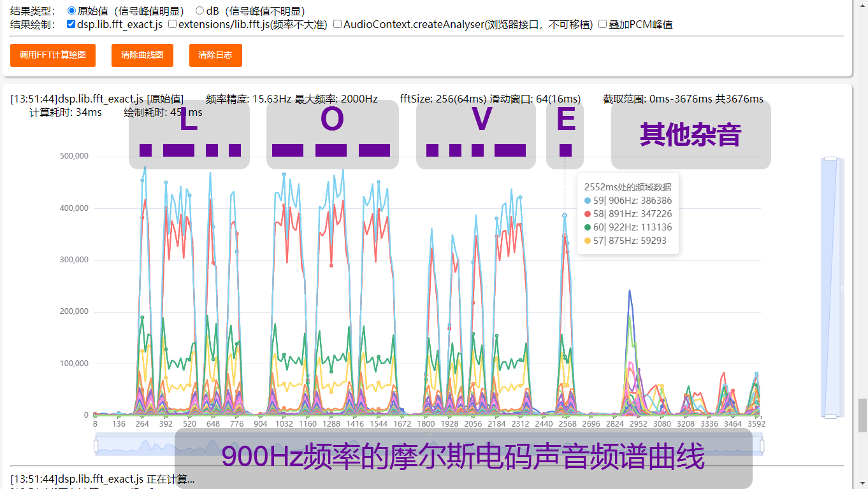Image resolution: width=868 pixels, height=489 pixels.
Task: Click the 2568 x-axis tick label
Action: point(567,423)
